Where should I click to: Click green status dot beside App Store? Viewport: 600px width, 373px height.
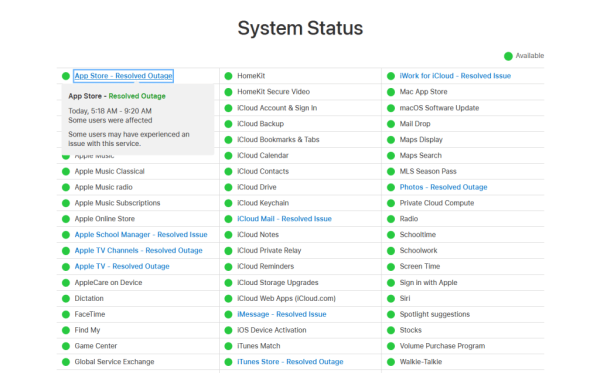coord(66,76)
